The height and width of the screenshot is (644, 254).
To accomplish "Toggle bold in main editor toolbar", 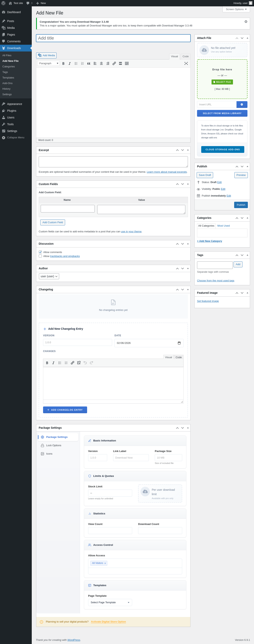I will click(63, 63).
